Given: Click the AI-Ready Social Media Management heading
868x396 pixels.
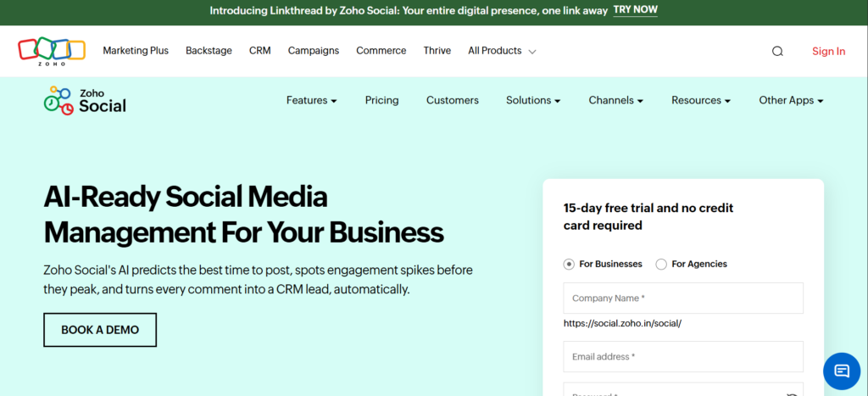Looking at the screenshot, I should (243, 215).
